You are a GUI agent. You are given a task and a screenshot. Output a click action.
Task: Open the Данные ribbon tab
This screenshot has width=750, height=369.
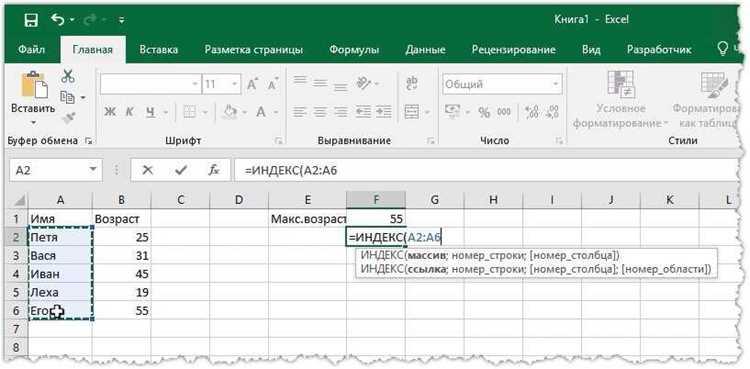pyautogui.click(x=425, y=50)
